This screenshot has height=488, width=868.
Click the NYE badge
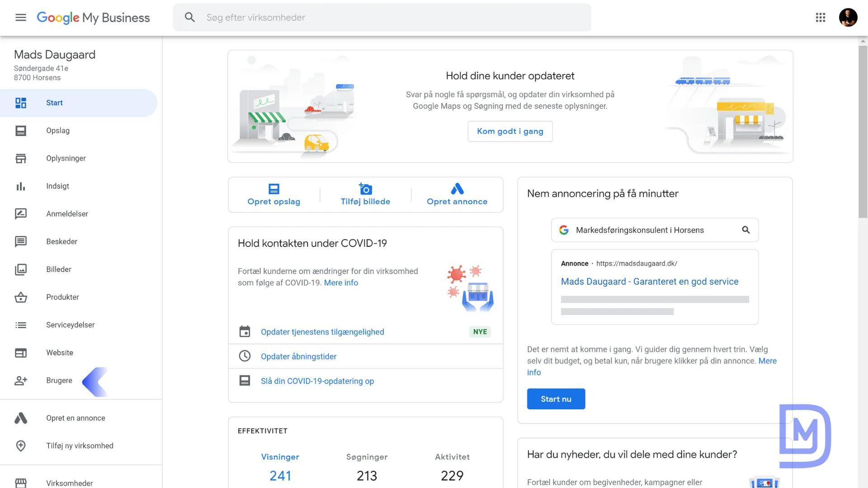pos(480,332)
